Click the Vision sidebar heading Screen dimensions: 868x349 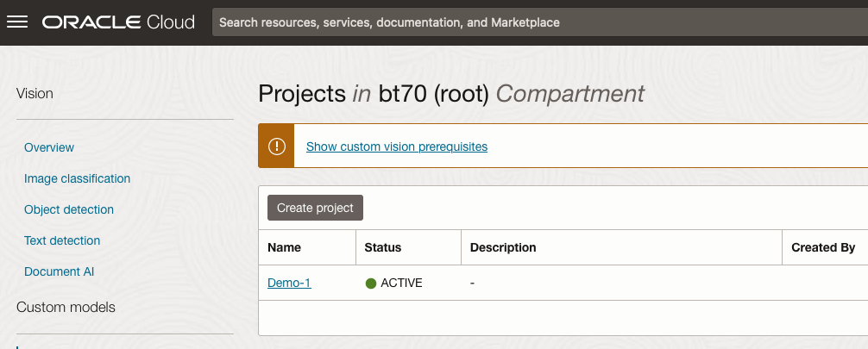35,93
